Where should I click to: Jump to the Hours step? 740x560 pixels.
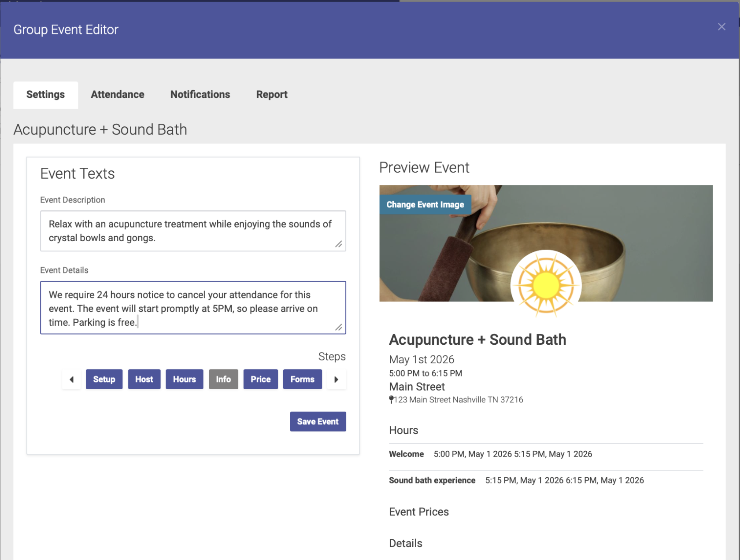click(x=184, y=379)
